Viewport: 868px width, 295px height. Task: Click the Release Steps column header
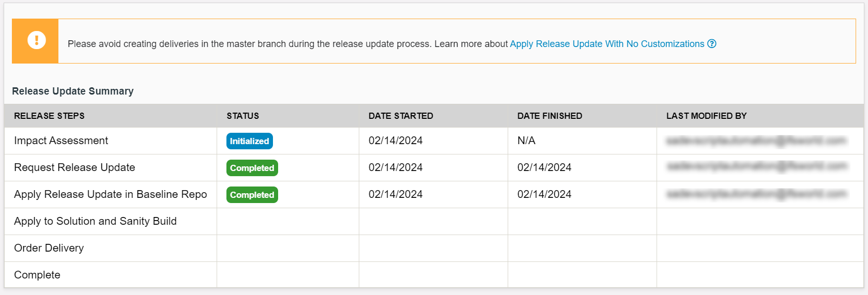49,116
